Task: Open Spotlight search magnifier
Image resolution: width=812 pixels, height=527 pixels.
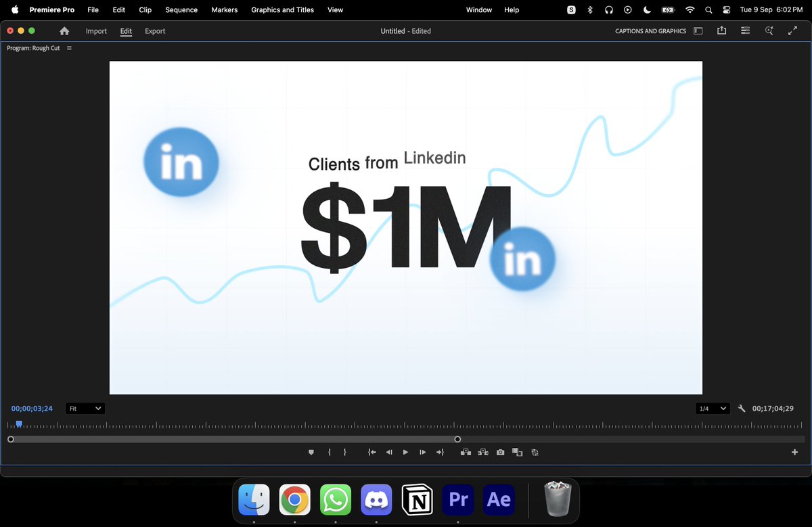Action: 708,10
